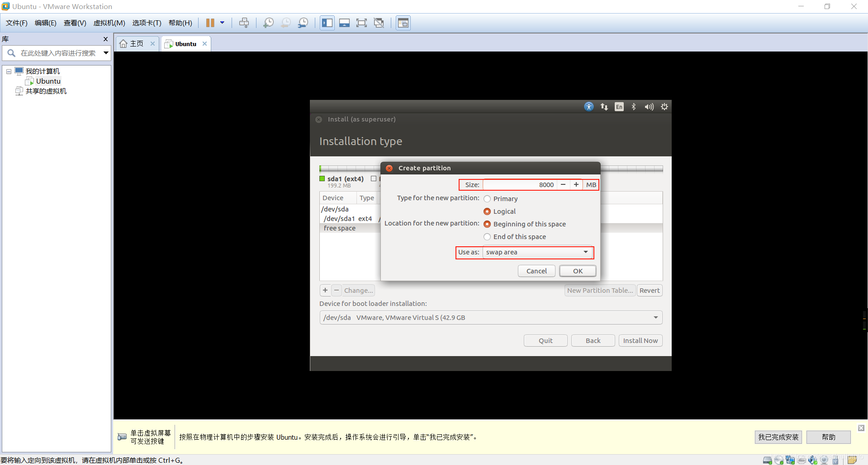Choose Beginning of this space location

[487, 224]
